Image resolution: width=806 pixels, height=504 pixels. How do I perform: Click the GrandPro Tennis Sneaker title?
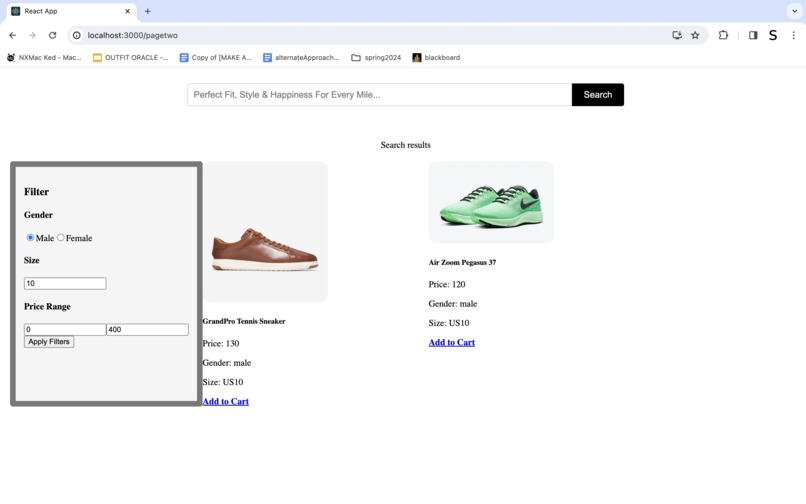click(244, 321)
